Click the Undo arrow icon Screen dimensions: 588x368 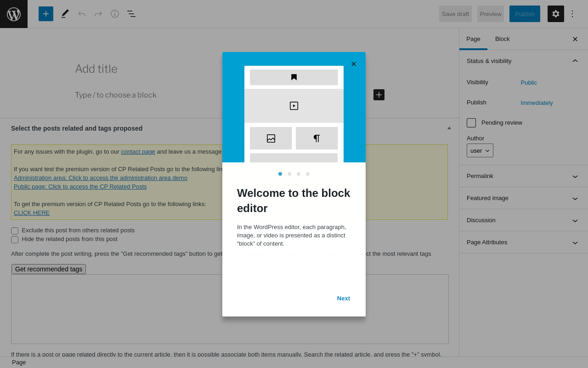point(82,14)
